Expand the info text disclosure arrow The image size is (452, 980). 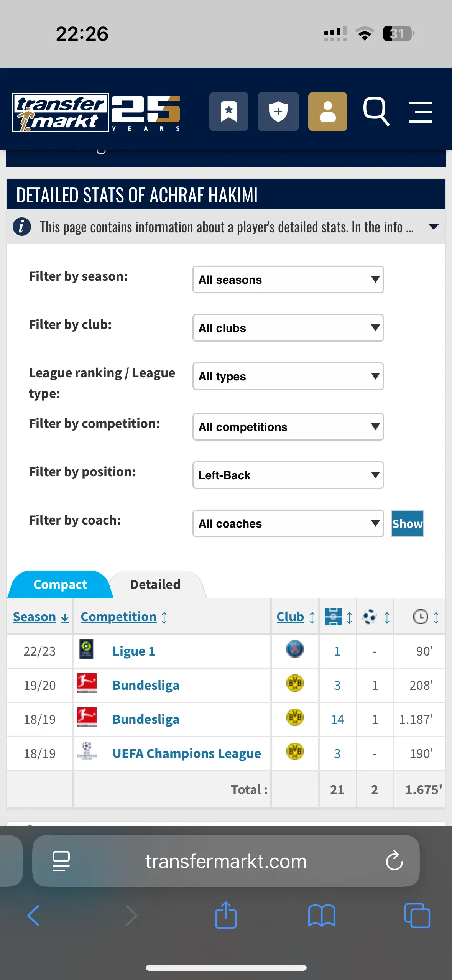point(433,227)
